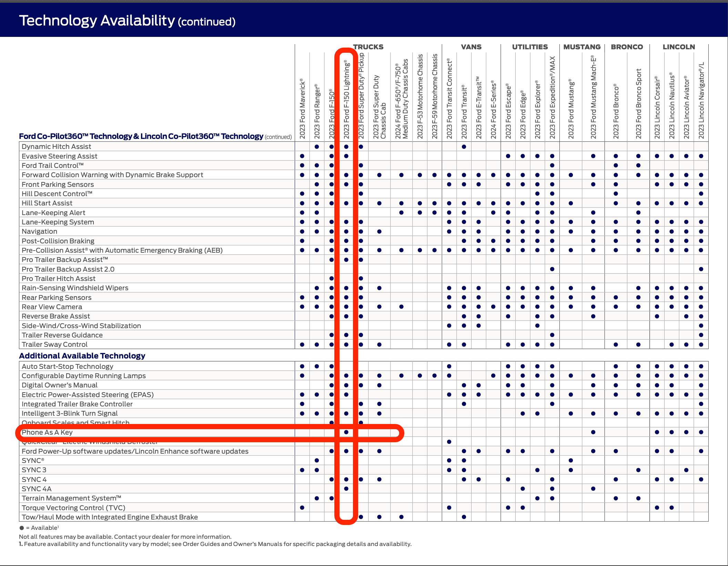Screen dimensions: 728x566
Task: Select the 'Lane-Keeping Alert' row label
Action: (53, 213)
